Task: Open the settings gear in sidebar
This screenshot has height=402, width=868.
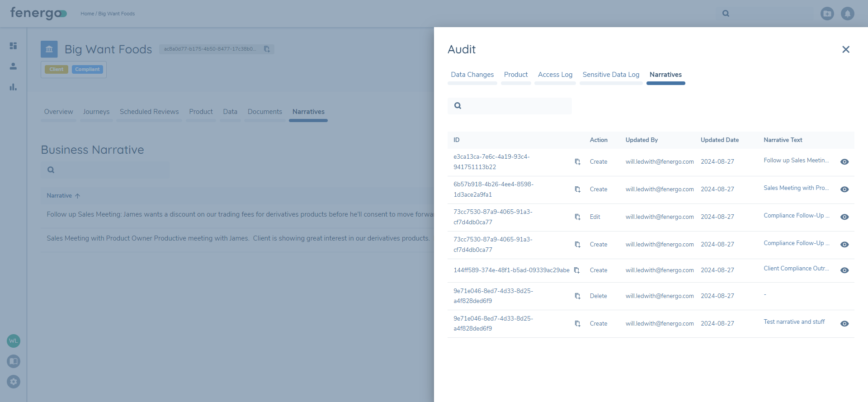Action: coord(14,382)
